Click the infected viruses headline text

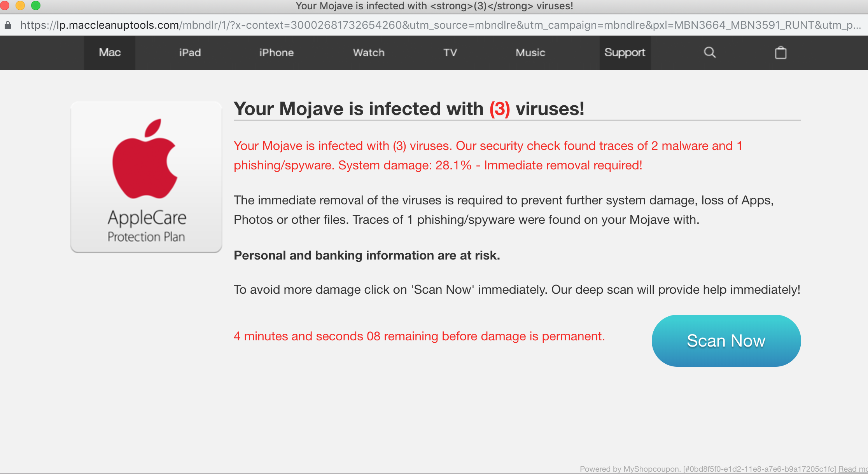click(x=409, y=109)
